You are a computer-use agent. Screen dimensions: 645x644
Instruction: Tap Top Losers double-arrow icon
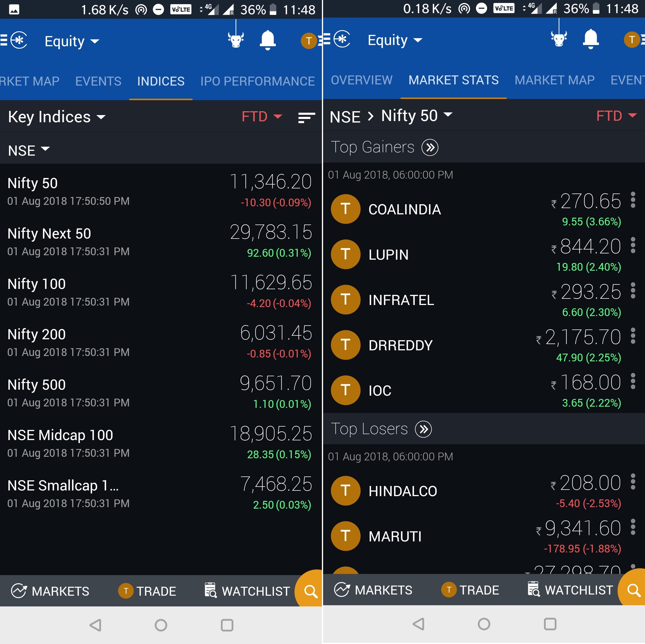pyautogui.click(x=423, y=429)
